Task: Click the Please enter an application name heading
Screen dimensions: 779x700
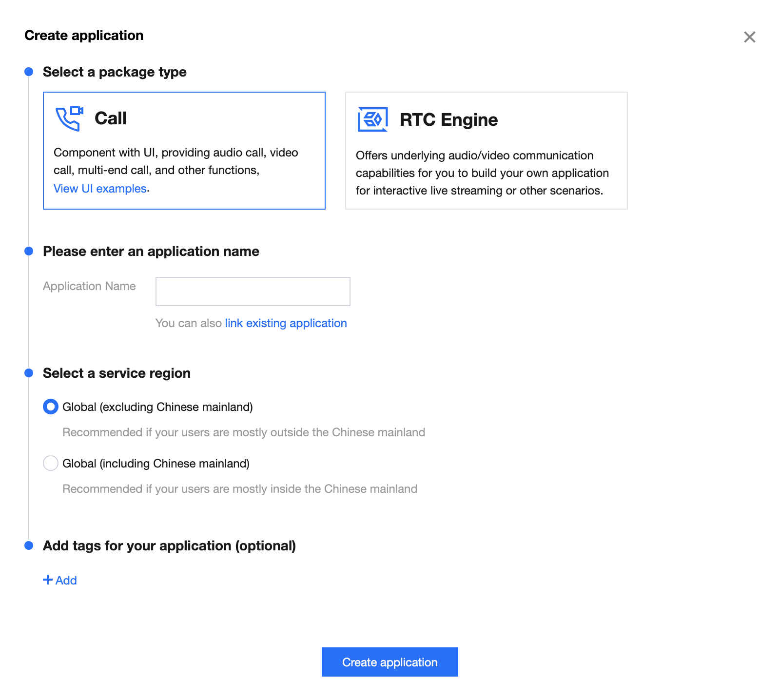Action: (x=151, y=252)
